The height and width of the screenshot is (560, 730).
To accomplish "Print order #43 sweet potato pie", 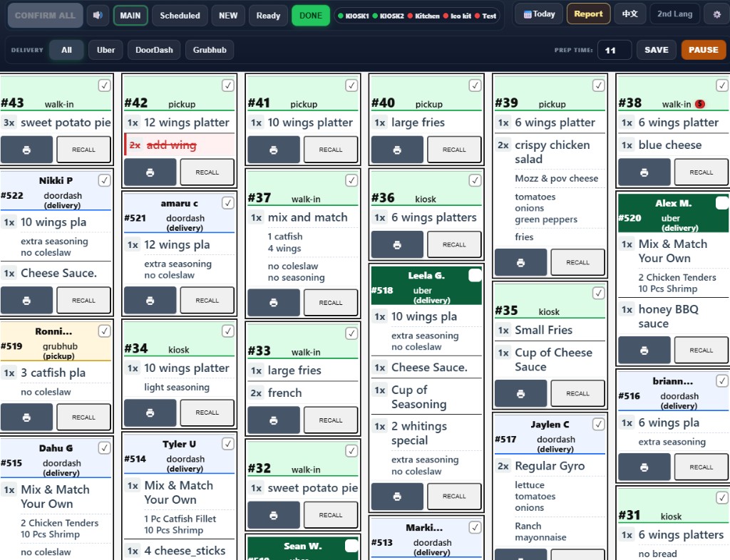I will [x=26, y=150].
